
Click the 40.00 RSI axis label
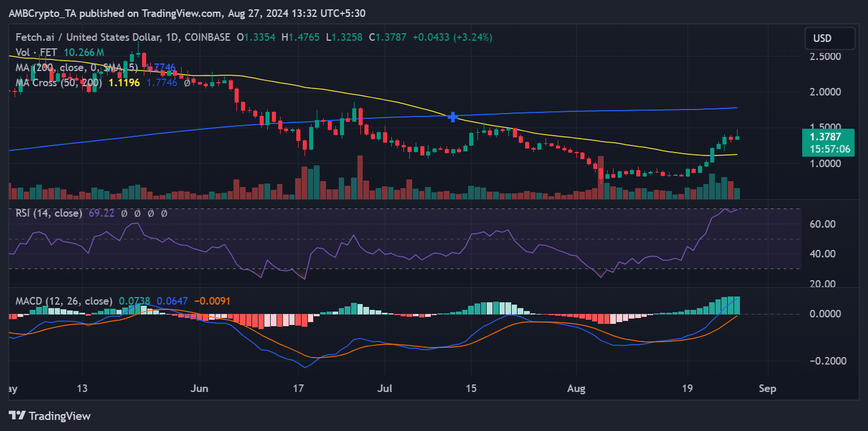click(x=823, y=254)
